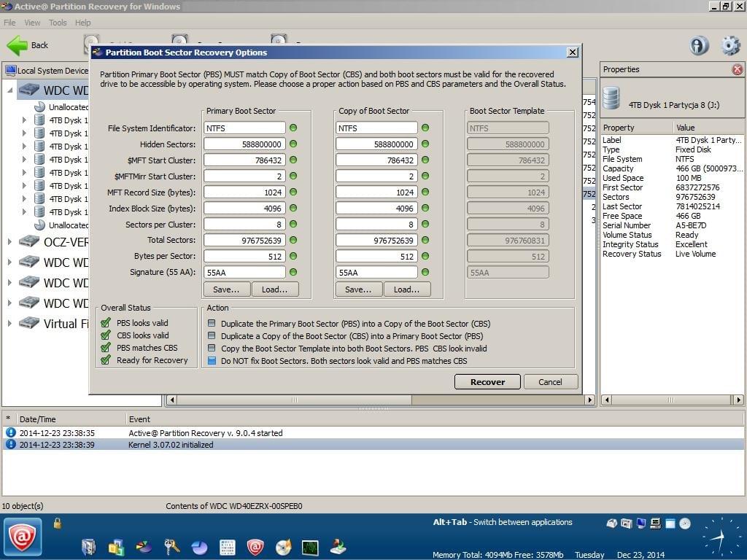Click left arrow of Properties panel scrollbar
The height and width of the screenshot is (560, 747).
tap(606, 400)
